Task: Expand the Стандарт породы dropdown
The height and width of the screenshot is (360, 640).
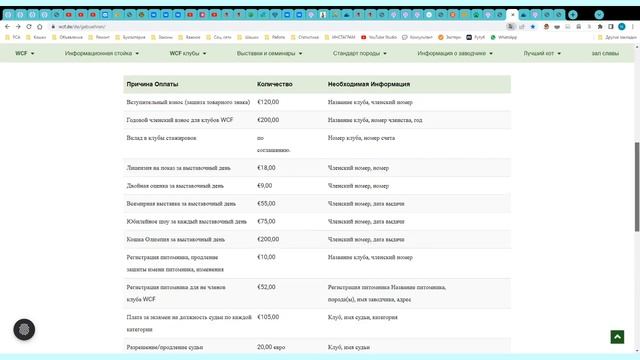Action: point(360,53)
